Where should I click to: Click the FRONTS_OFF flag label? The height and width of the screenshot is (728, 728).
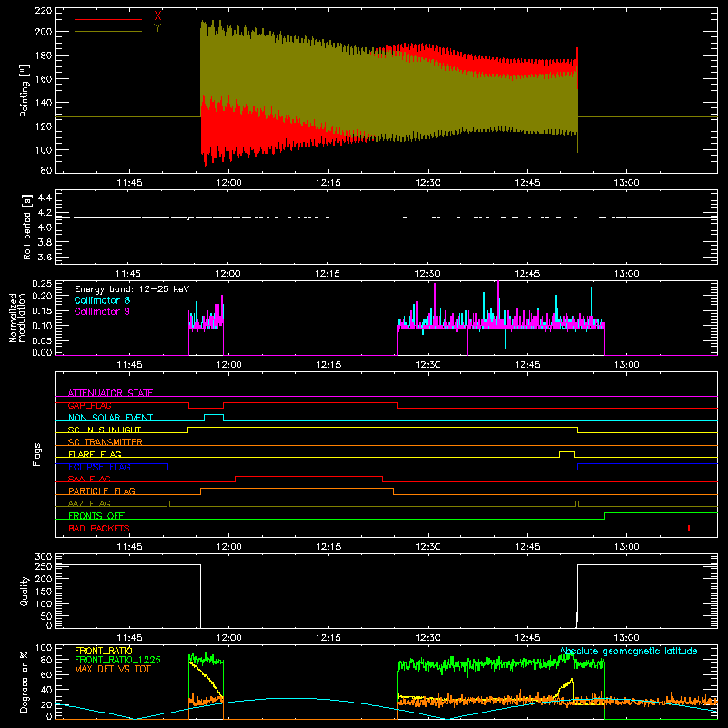[96, 515]
